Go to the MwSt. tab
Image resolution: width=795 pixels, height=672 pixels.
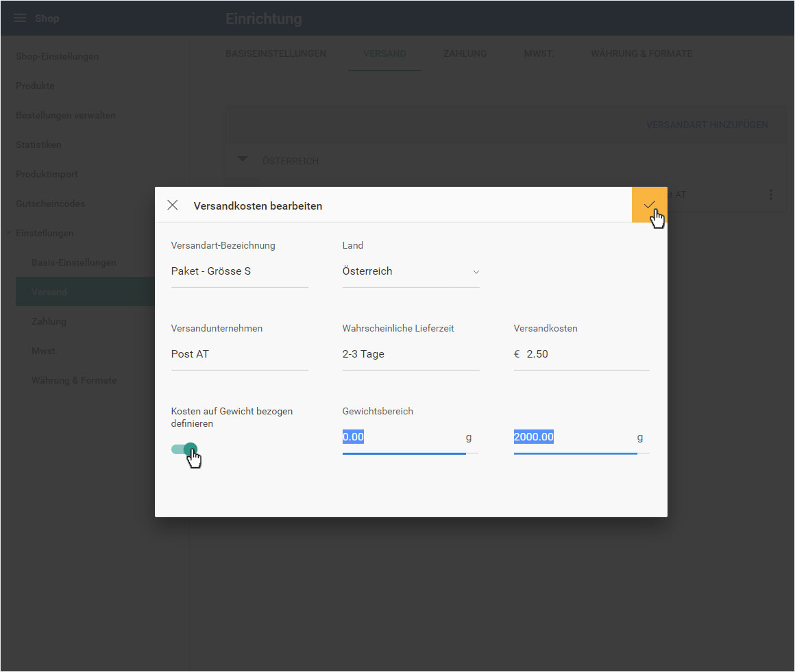[539, 53]
